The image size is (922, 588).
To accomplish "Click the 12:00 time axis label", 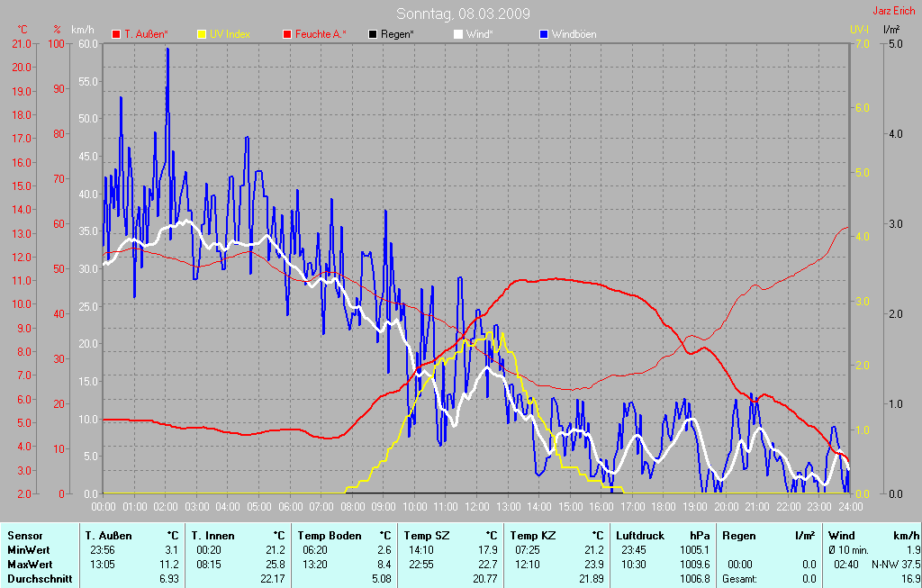I will click(477, 506).
